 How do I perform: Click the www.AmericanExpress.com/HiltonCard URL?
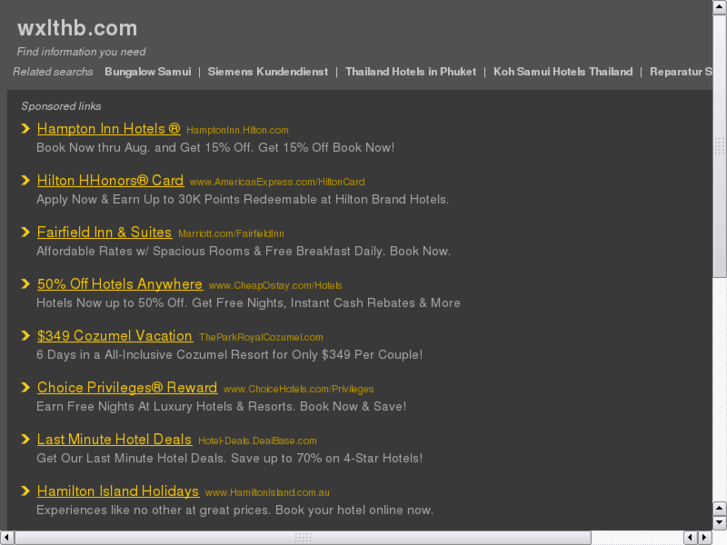[x=277, y=182]
